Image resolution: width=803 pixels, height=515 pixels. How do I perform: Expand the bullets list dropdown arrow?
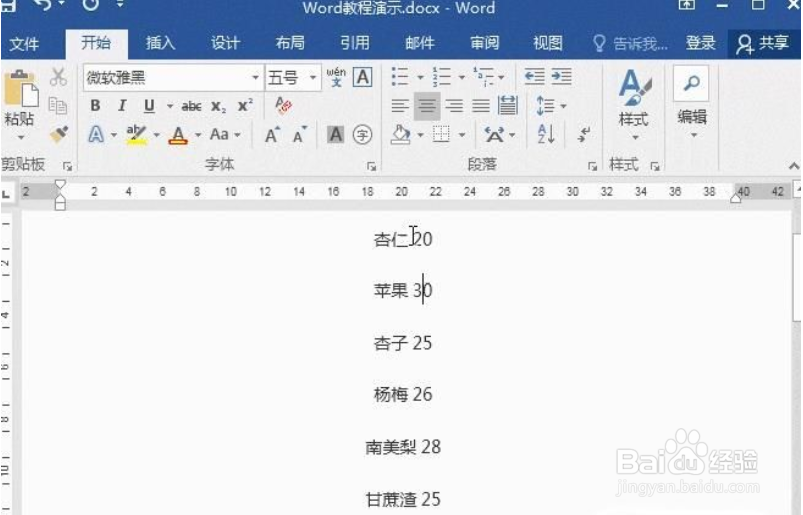[420, 77]
